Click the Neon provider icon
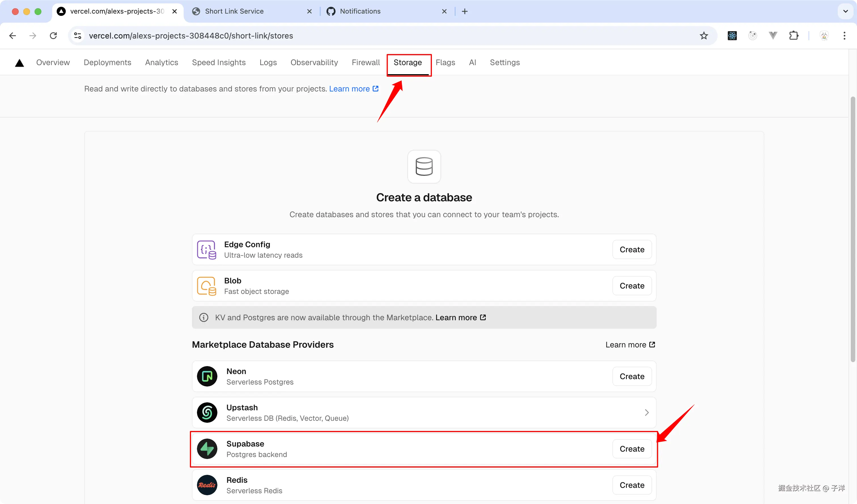The image size is (857, 504). tap(207, 376)
